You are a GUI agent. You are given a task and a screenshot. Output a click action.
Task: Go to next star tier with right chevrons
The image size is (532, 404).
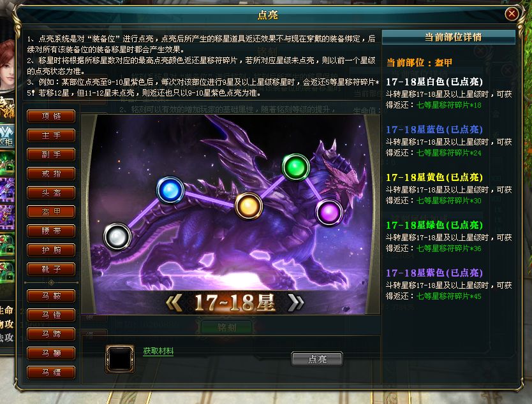(x=295, y=303)
